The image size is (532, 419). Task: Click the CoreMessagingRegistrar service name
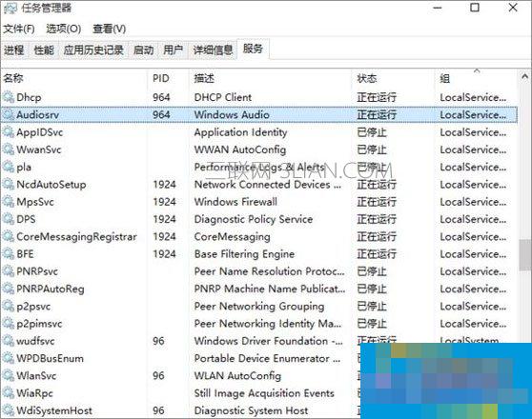coord(76,236)
